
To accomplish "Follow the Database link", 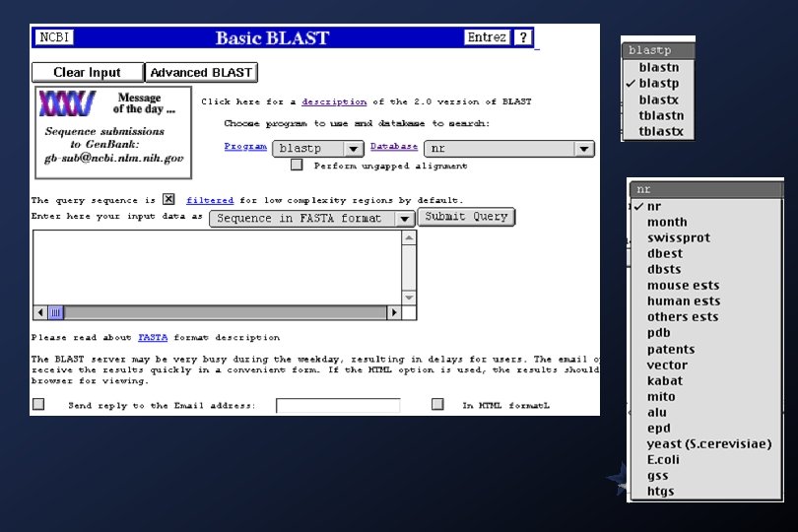I will 394,146.
